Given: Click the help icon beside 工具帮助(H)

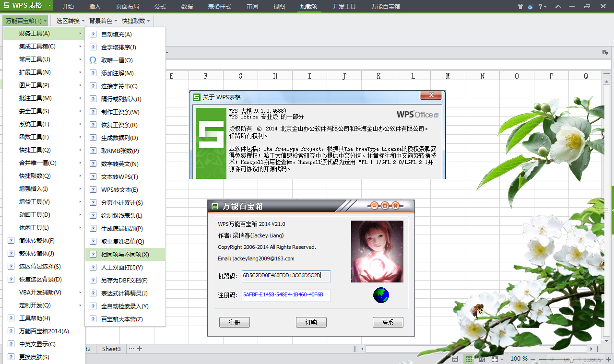Looking at the screenshot, I should [x=11, y=318].
